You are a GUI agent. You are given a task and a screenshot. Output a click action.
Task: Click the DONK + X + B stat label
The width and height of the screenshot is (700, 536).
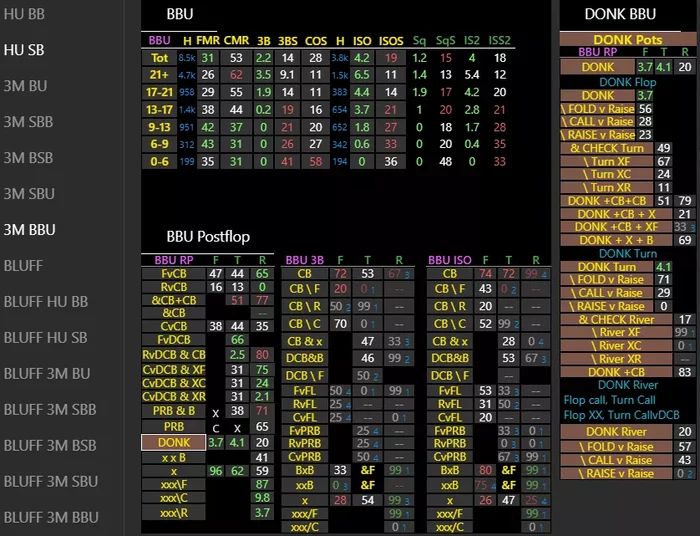pyautogui.click(x=616, y=240)
